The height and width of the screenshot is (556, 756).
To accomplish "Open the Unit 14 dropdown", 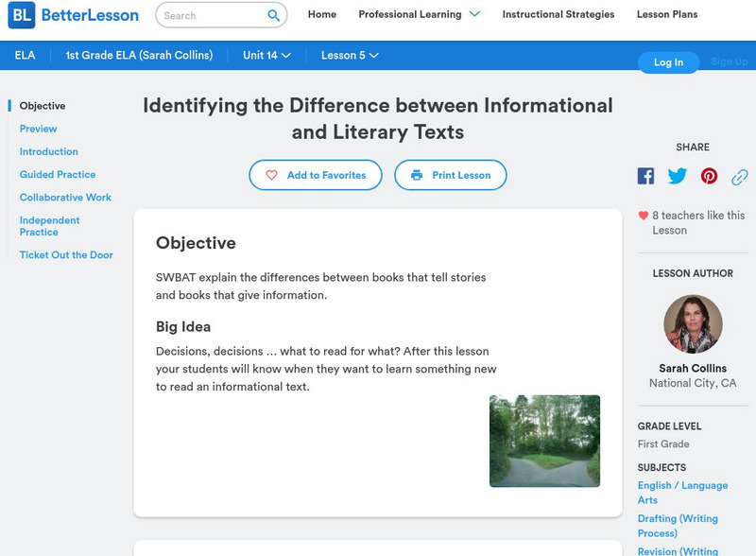I will 266,55.
